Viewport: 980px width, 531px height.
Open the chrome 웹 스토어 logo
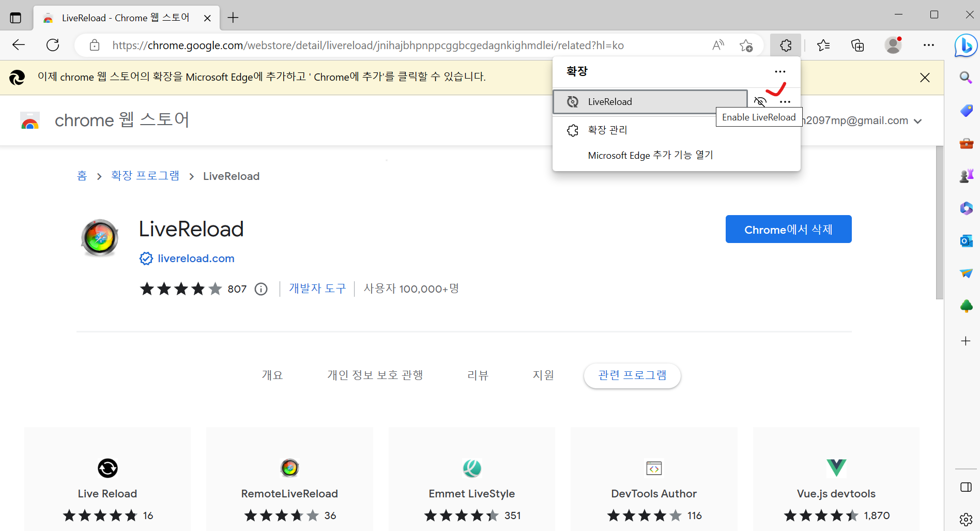105,120
